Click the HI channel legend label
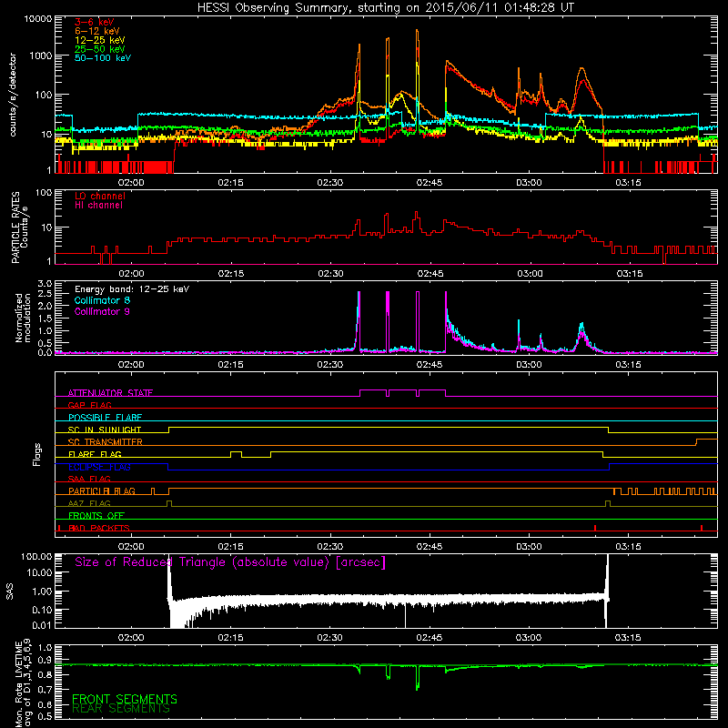Viewport: 728px width, 728px height. point(98,206)
